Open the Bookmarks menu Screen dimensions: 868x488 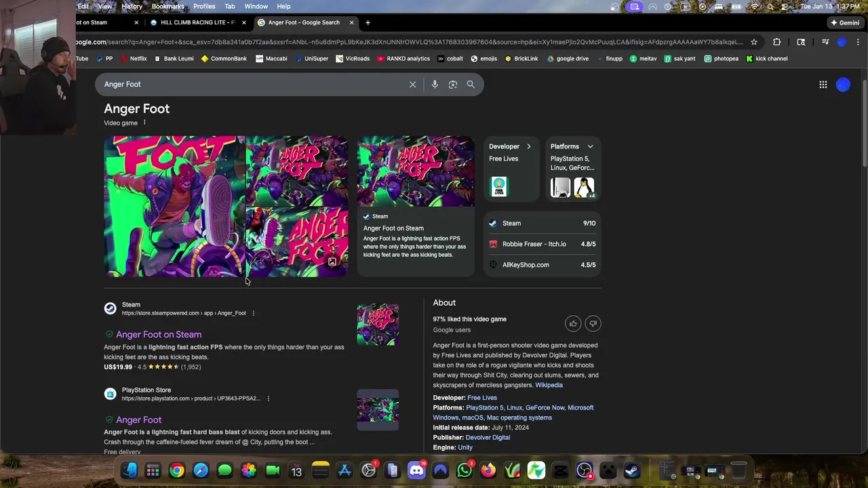tap(167, 6)
